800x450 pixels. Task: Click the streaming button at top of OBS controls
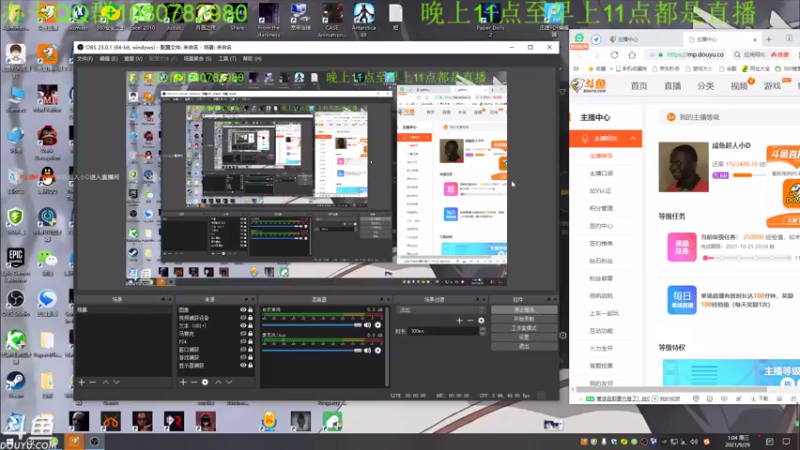click(524, 310)
